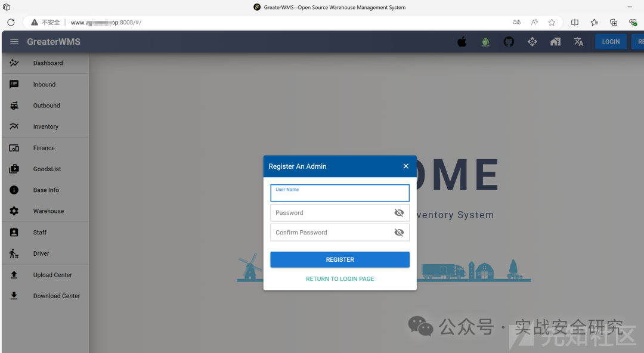Click the Finance devices icon
The width and height of the screenshot is (644, 353).
click(x=14, y=148)
